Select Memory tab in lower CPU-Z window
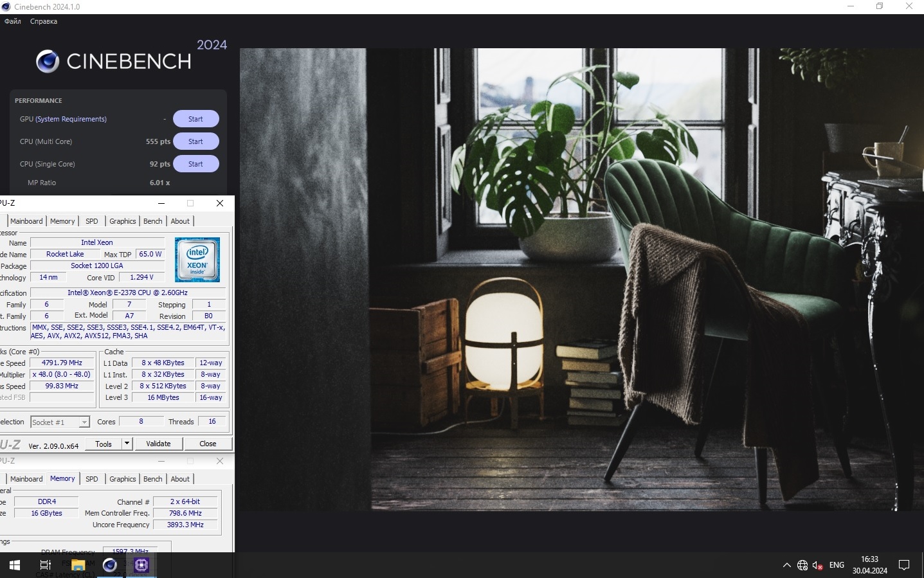 point(62,479)
